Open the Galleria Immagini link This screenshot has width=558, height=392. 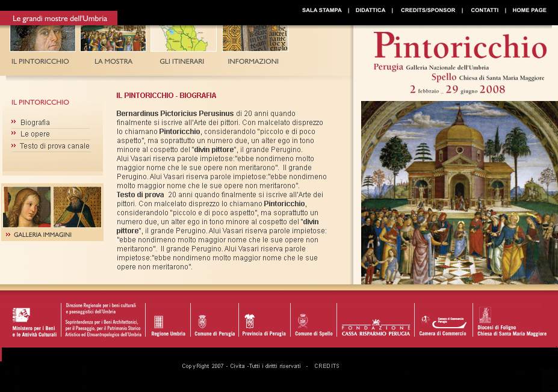[43, 234]
